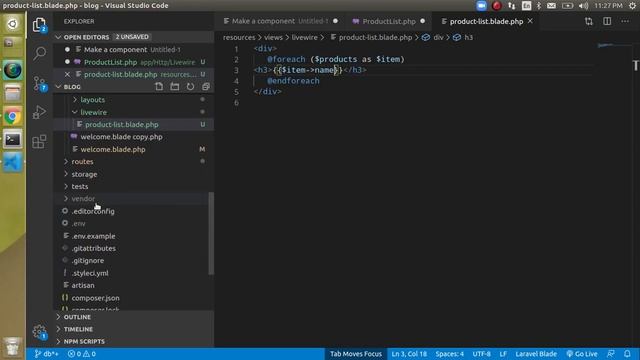This screenshot has width=640, height=360.
Task: Open composer.json file
Action: 96,298
